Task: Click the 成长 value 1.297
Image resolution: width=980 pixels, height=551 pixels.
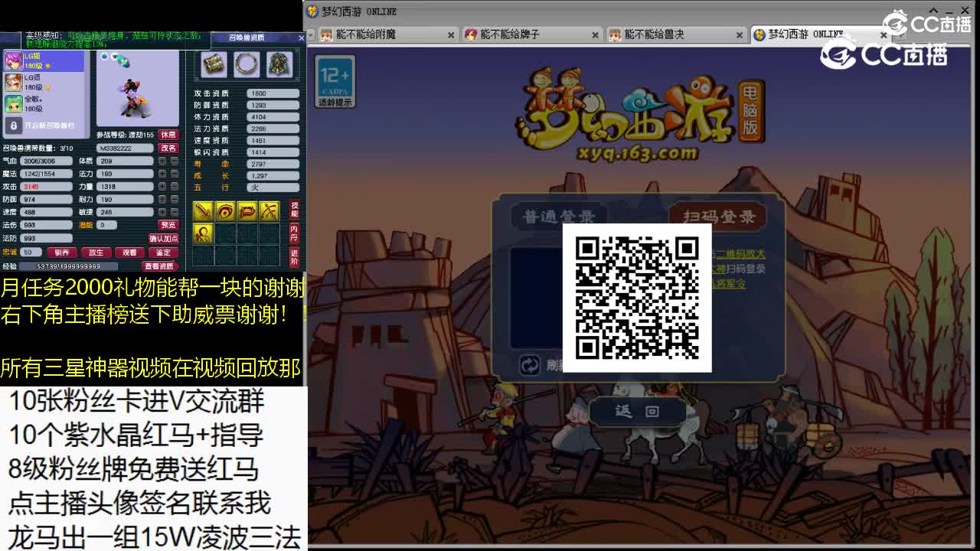Action: pyautogui.click(x=273, y=175)
